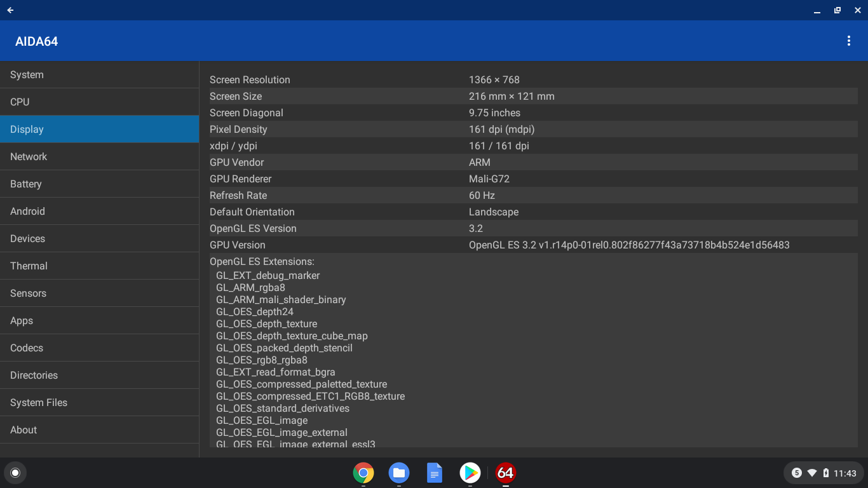Select the OpenGL ES 3.2 v1.r14p0 version string

coord(629,245)
